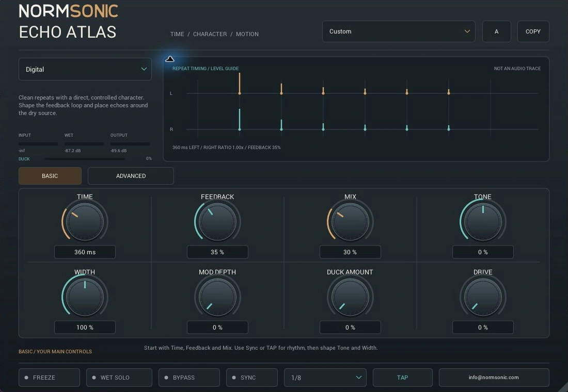This screenshot has width=568, height=392.
Task: Click the -87.2 dB wet level readout
Action: pyautogui.click(x=72, y=151)
